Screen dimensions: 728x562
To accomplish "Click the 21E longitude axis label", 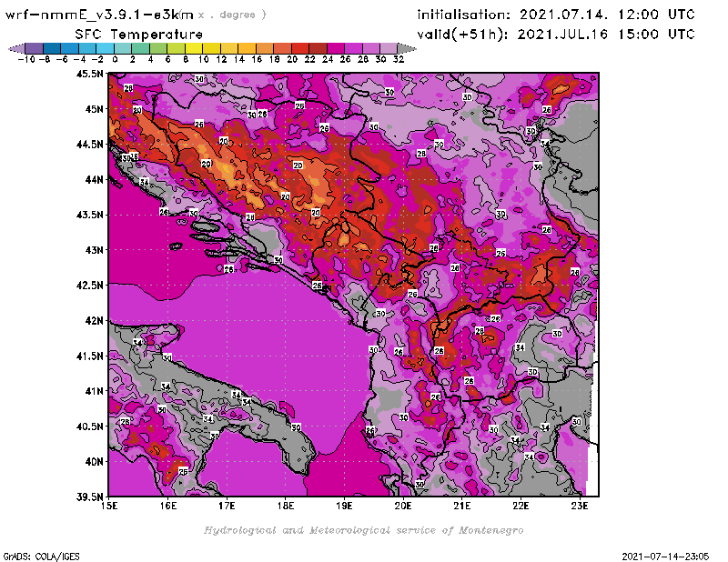I will tap(462, 506).
